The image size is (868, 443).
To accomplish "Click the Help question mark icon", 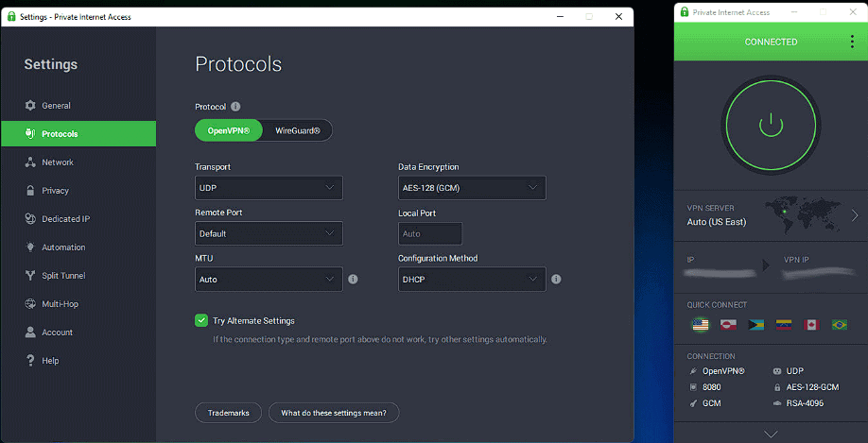I will coord(30,361).
